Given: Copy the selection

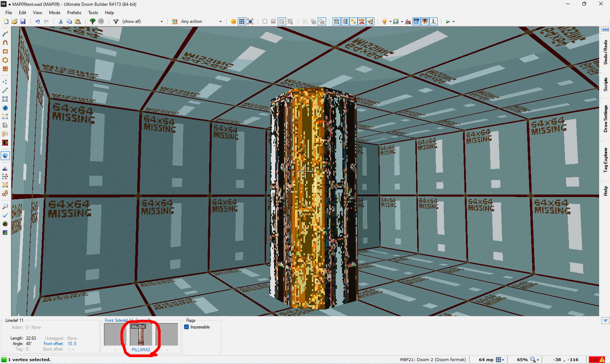Looking at the screenshot, I should click(x=69, y=21).
